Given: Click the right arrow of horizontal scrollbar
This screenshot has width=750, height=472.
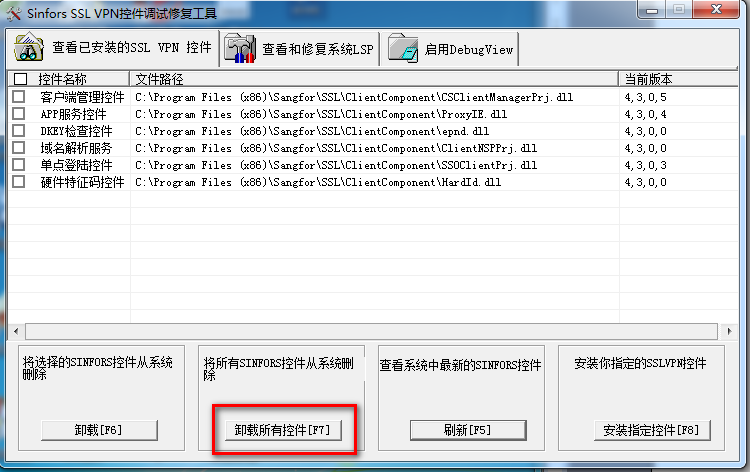Looking at the screenshot, I should (729, 331).
